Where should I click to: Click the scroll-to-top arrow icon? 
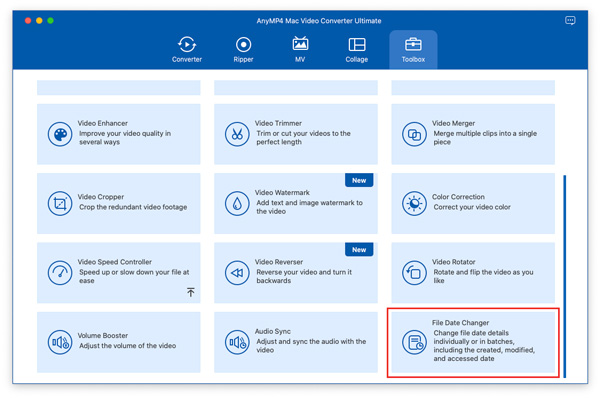191,292
